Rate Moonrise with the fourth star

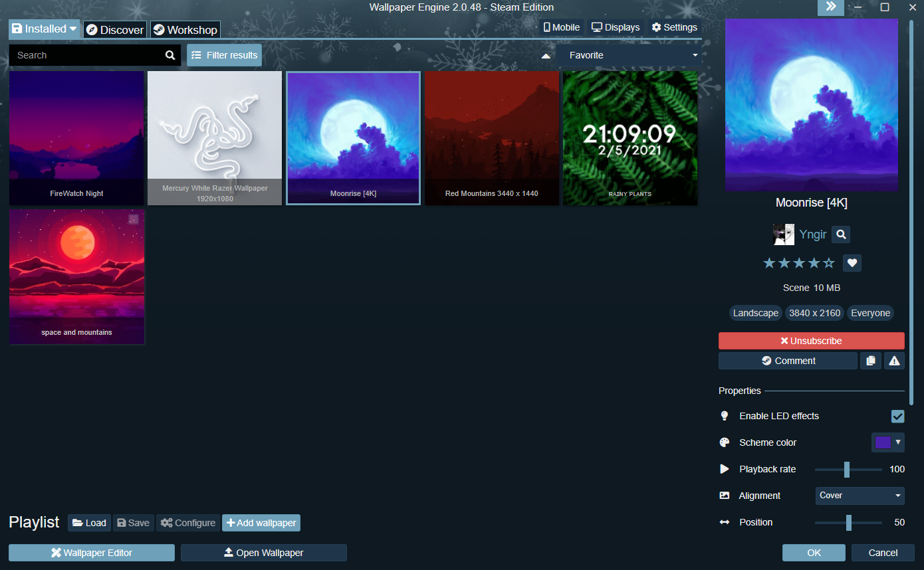pyautogui.click(x=814, y=263)
